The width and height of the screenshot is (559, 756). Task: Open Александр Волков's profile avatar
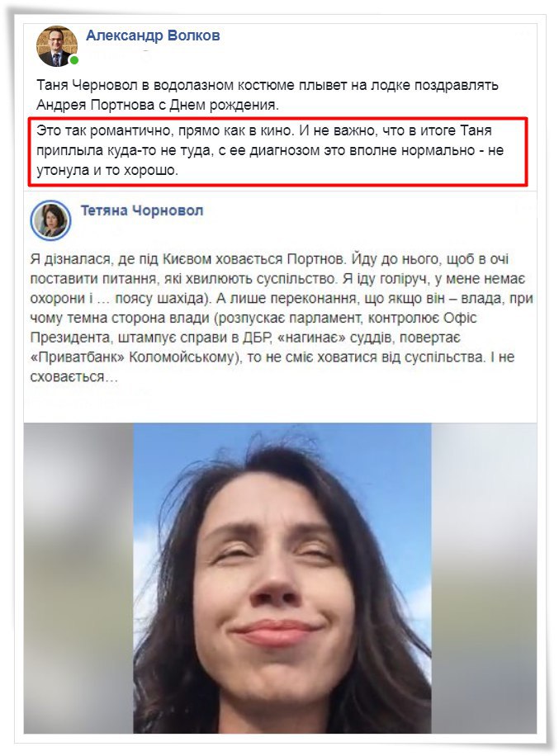click(x=56, y=46)
